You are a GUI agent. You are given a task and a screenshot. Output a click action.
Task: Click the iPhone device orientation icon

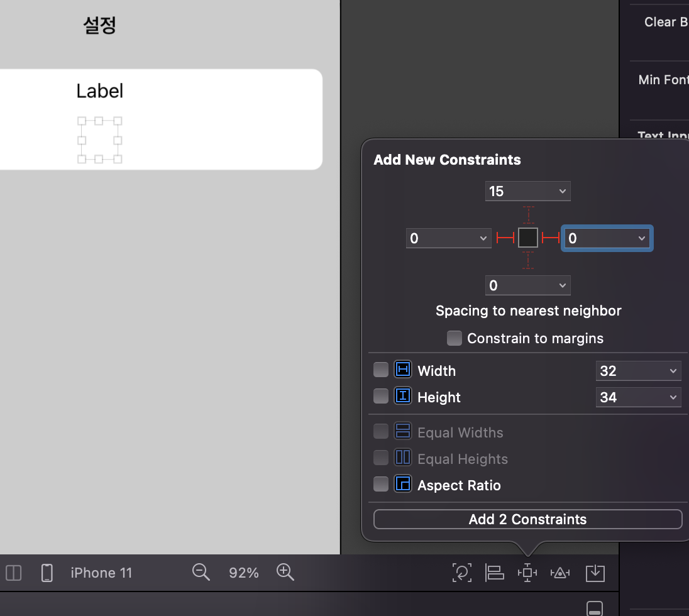tap(47, 573)
